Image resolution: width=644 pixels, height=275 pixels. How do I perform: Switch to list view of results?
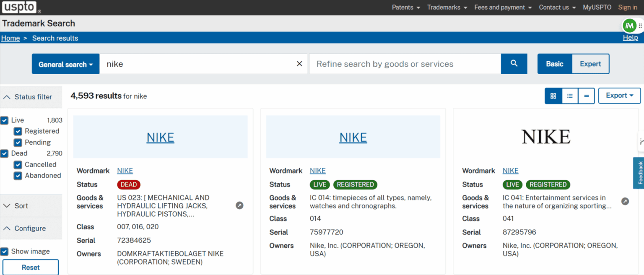click(x=569, y=96)
